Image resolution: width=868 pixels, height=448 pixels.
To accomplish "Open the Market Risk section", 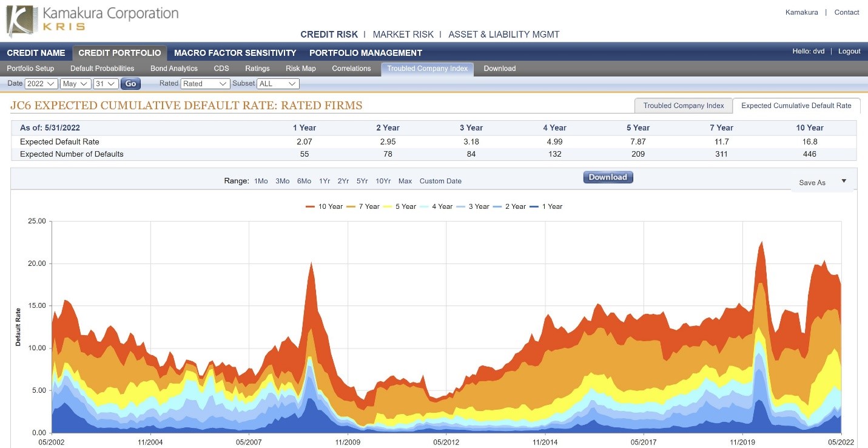I will click(x=403, y=35).
